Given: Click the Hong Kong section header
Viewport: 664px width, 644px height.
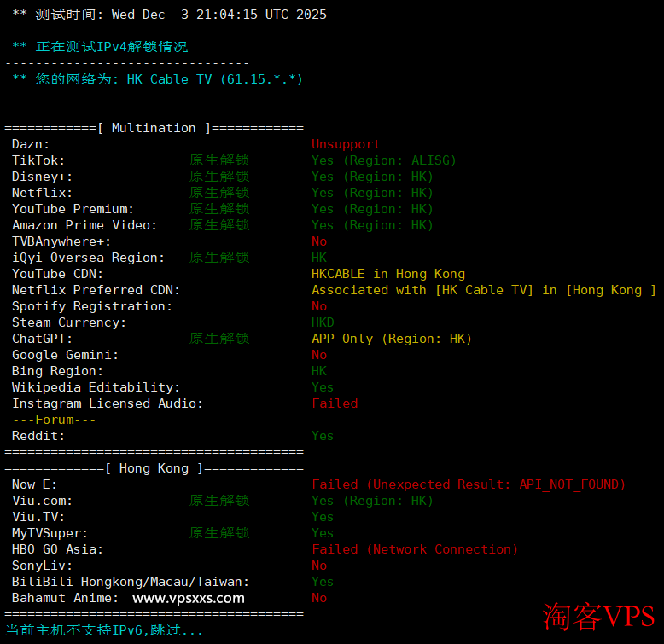Looking at the screenshot, I should pos(154,468).
